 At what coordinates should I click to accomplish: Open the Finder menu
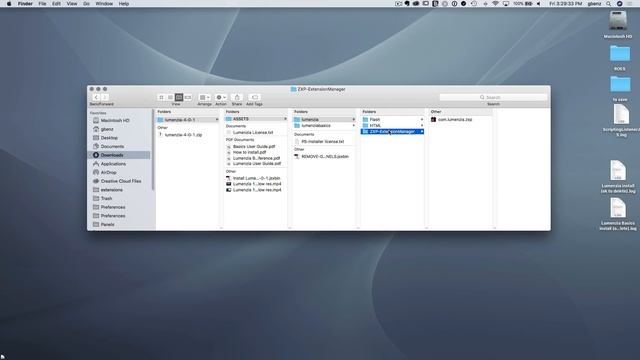(25, 4)
